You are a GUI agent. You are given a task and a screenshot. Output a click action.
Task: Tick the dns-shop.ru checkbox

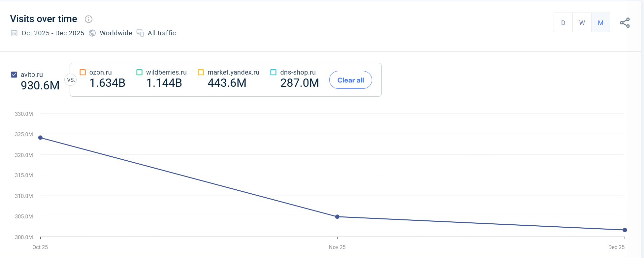(x=274, y=72)
